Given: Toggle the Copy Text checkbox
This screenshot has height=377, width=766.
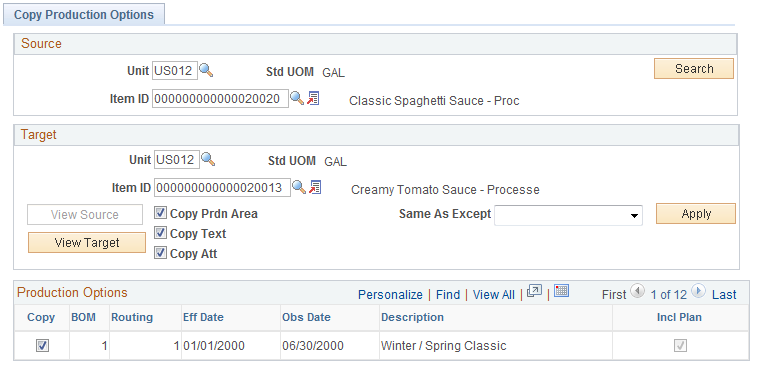Looking at the screenshot, I should [x=160, y=233].
